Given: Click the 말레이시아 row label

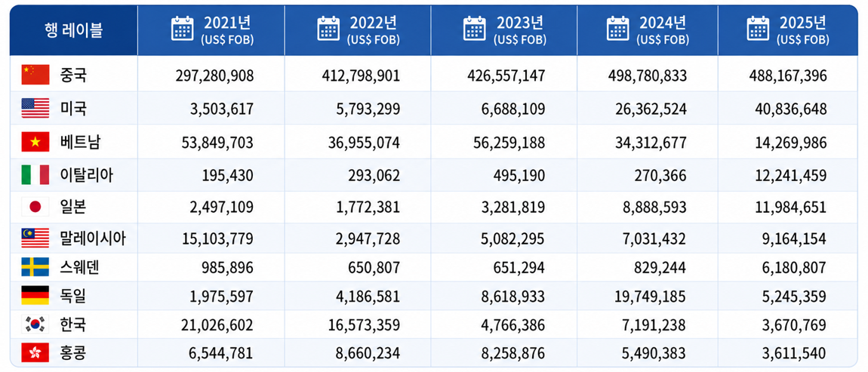Looking at the screenshot, I should pos(94,239).
